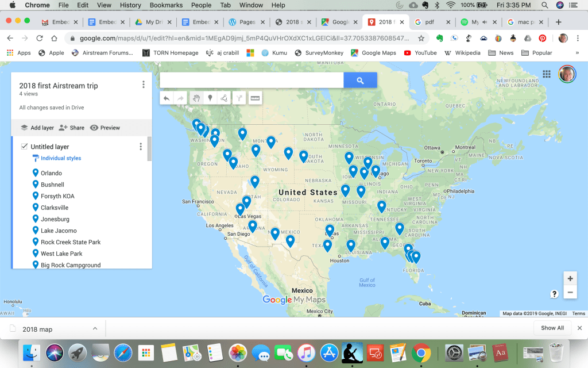The width and height of the screenshot is (588, 368).
Task: Open the Google apps grid icon
Action: (547, 74)
